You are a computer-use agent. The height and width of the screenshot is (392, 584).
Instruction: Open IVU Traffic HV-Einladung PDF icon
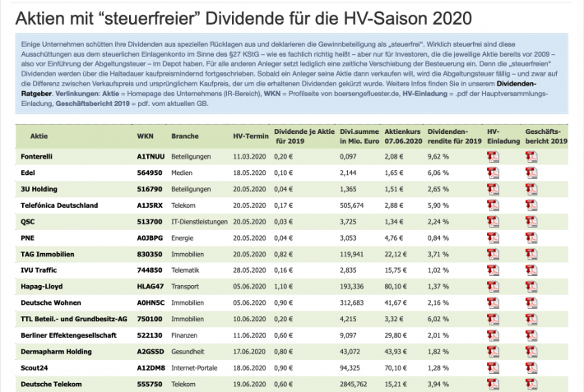tap(493, 270)
